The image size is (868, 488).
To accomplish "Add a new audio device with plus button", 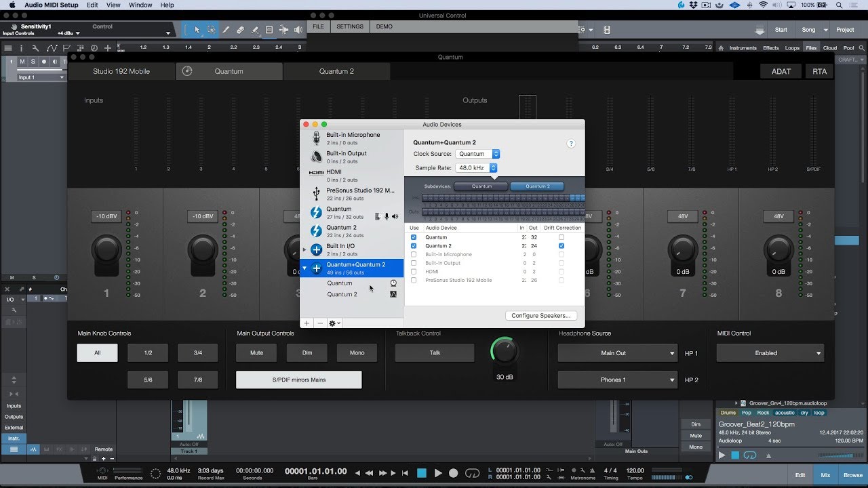I will pyautogui.click(x=307, y=323).
